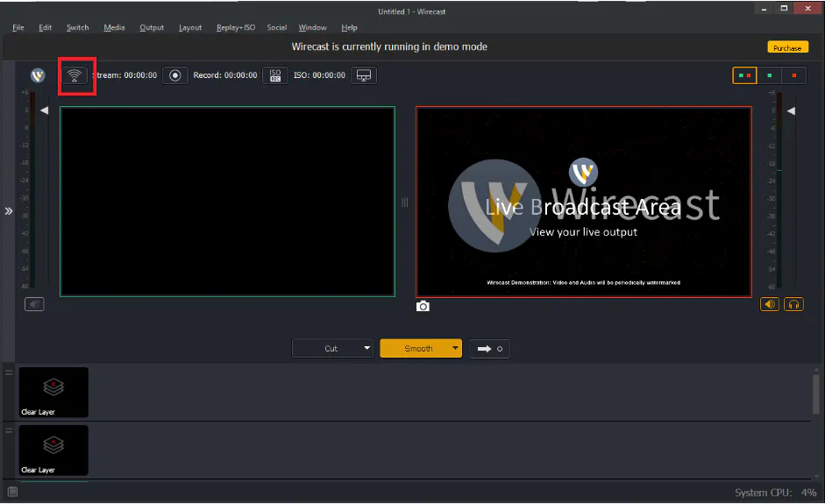Close the Wirecast window
Viewport: 825px width, 504px height.
pos(807,9)
